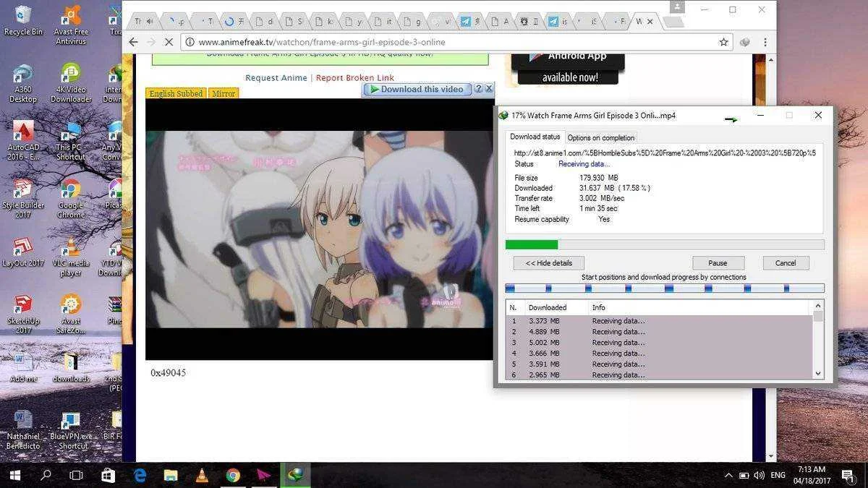Collapse details with Hide details button

point(549,263)
